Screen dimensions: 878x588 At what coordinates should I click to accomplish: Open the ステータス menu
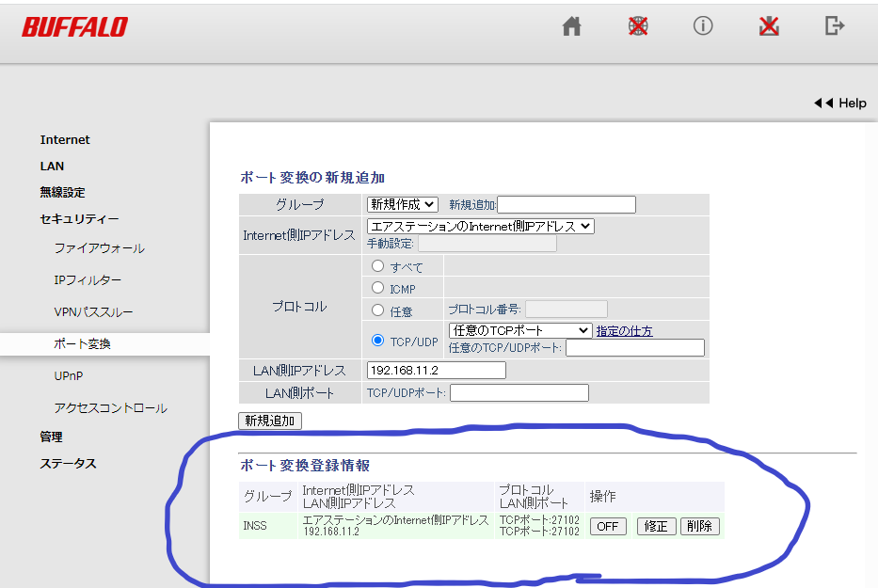[x=68, y=464]
